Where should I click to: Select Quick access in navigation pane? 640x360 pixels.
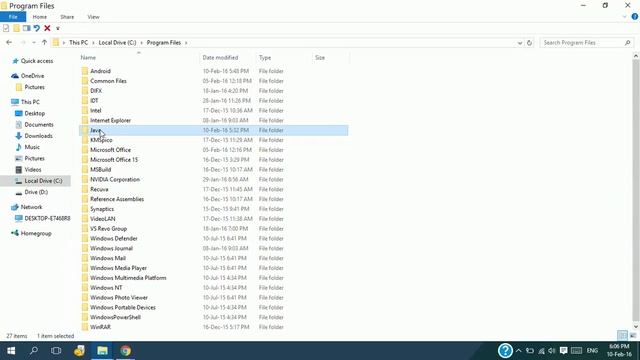[37, 61]
